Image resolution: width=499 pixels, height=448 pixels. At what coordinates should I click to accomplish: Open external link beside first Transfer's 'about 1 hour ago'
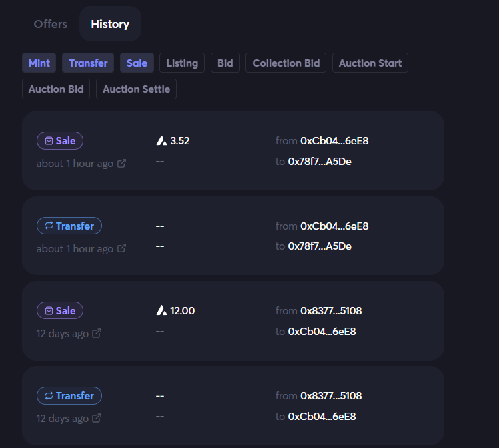(x=122, y=248)
